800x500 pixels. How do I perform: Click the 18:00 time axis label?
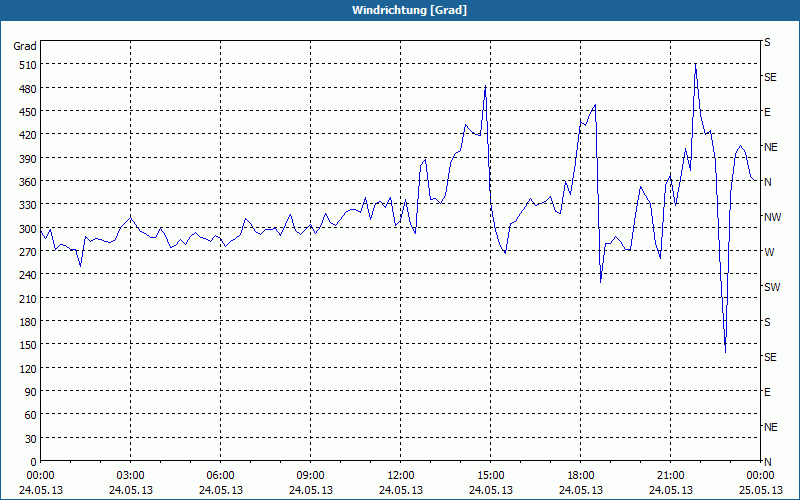(581, 476)
